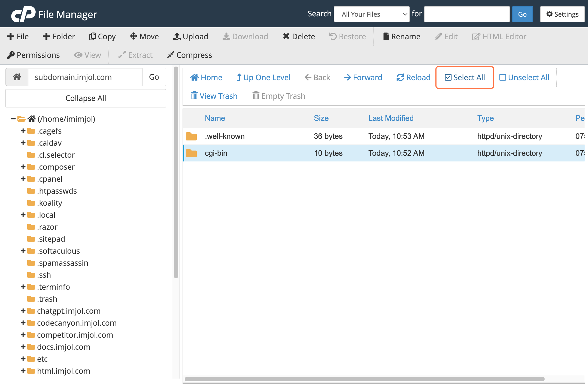
Task: Expand the .cagefs tree folder
Action: coord(23,131)
